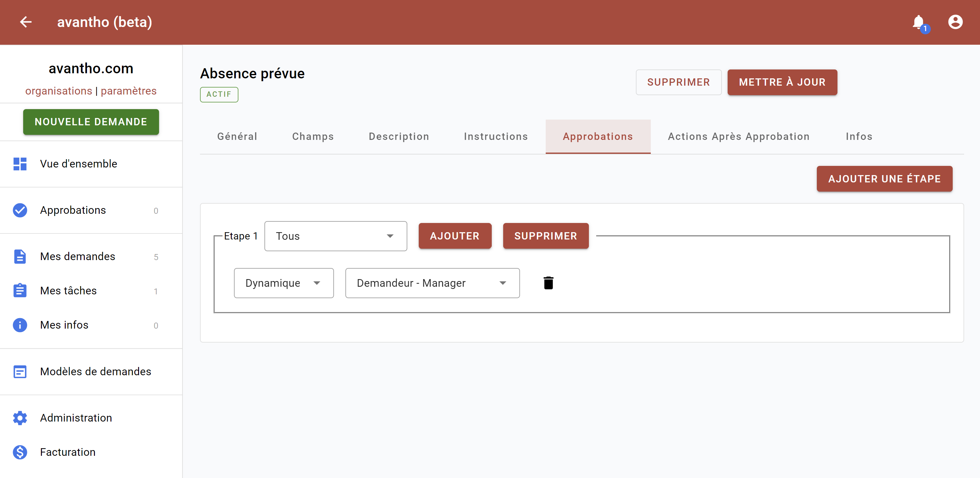Open Approbations in the sidebar

tap(91, 210)
